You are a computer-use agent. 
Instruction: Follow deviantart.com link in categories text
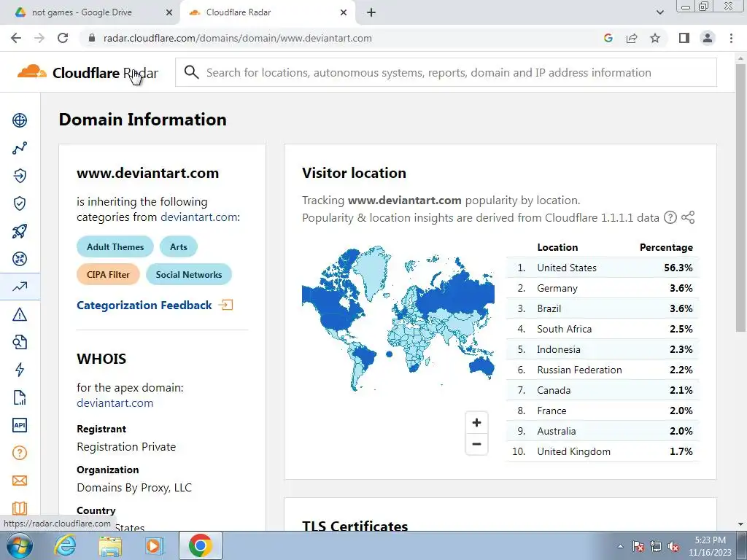(198, 217)
